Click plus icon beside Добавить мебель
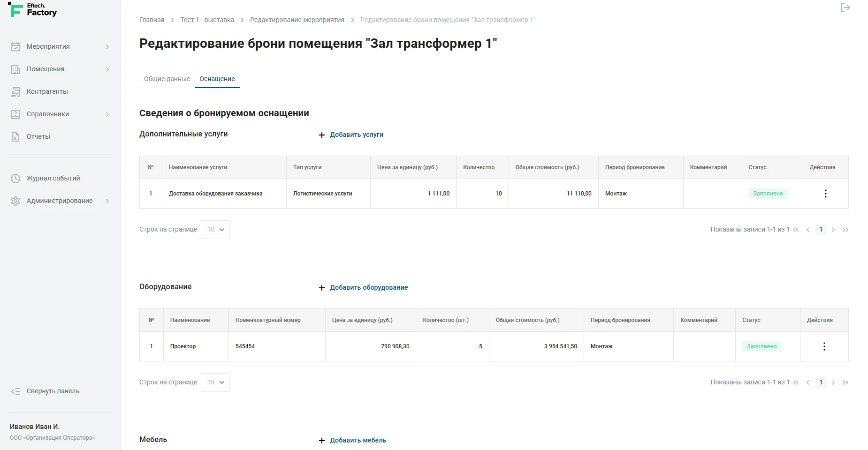 [322, 441]
